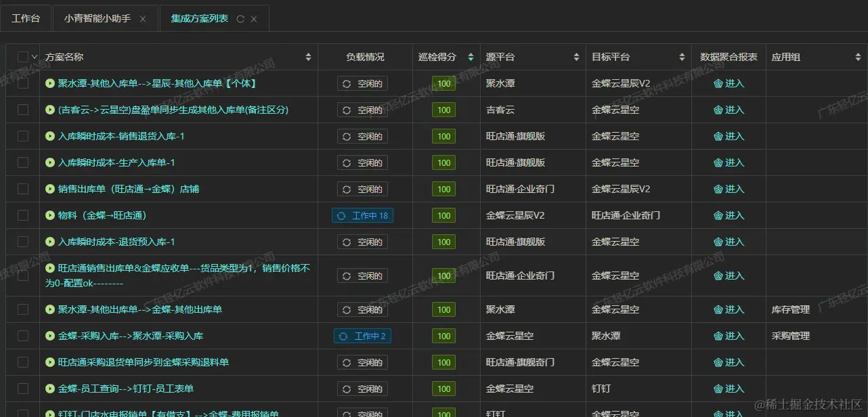Screen dimensions: 868x417
Task: Click report icon in 入库瞬时成本-生产入库单-1 row
Action: pos(718,163)
